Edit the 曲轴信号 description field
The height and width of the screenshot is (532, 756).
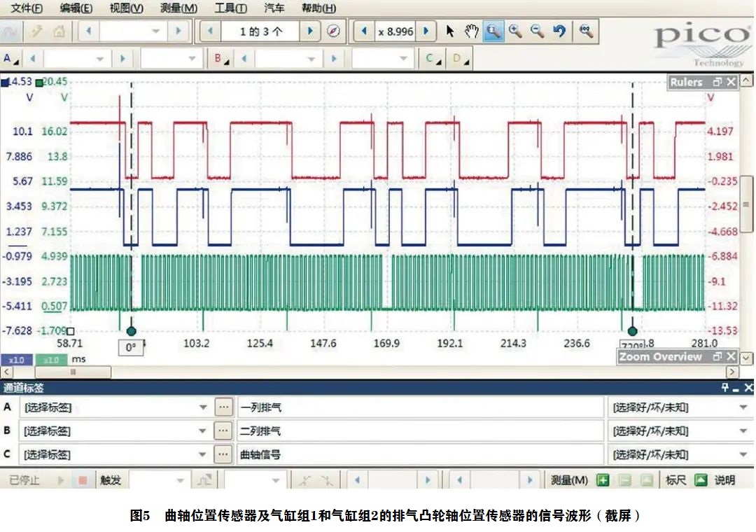tap(420, 454)
